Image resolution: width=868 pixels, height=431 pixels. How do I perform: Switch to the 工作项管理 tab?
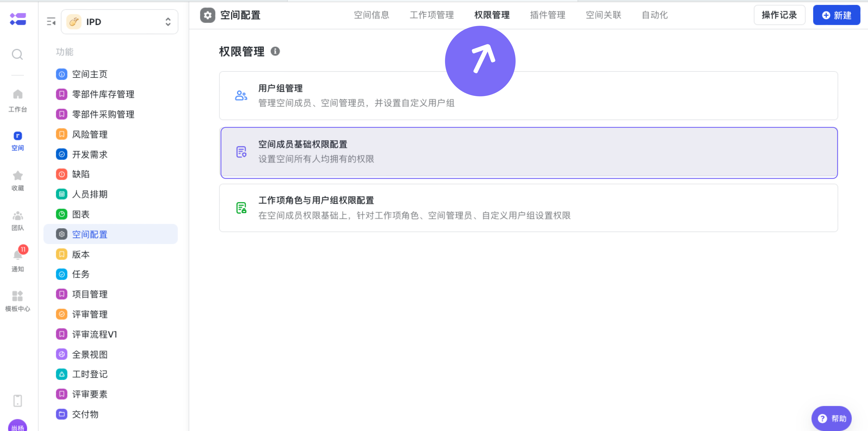point(432,15)
